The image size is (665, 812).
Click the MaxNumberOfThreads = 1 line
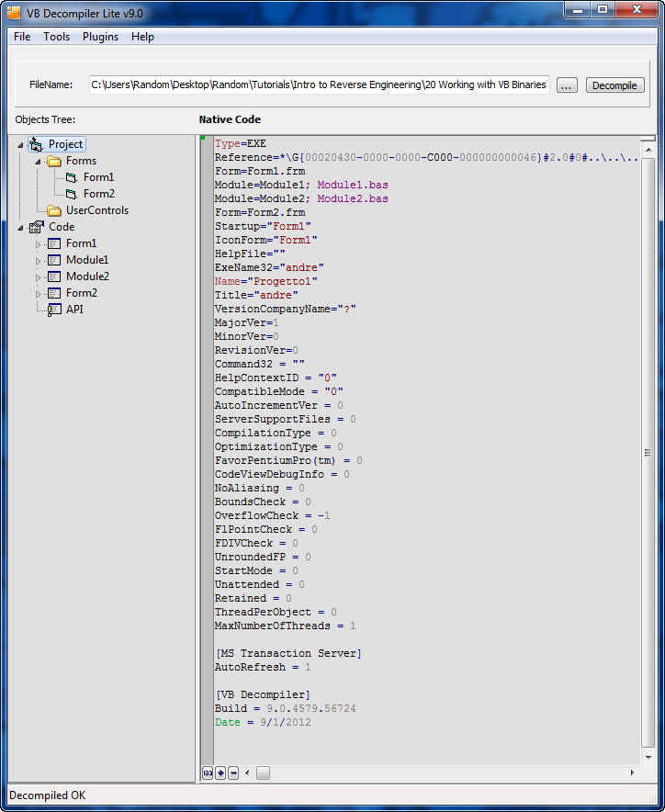[286, 626]
